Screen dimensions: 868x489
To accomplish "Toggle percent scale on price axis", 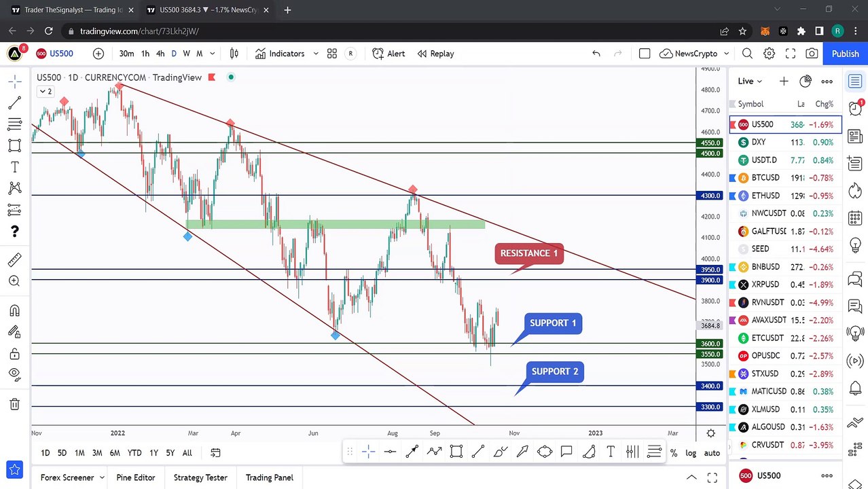I will point(673,453).
